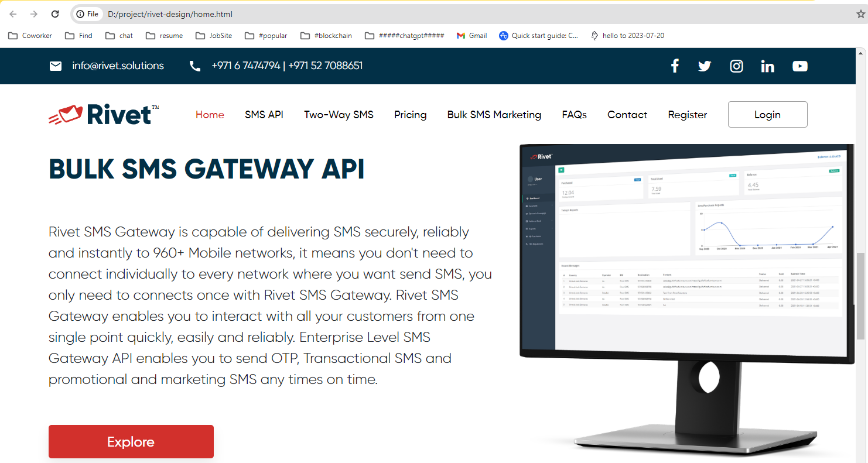Click the envelope email icon
The image size is (868, 463).
click(56, 66)
